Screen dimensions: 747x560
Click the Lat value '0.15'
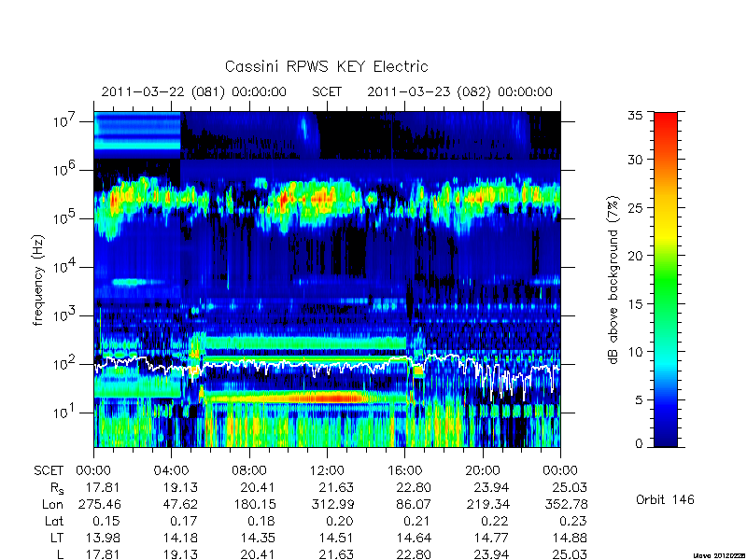click(106, 521)
